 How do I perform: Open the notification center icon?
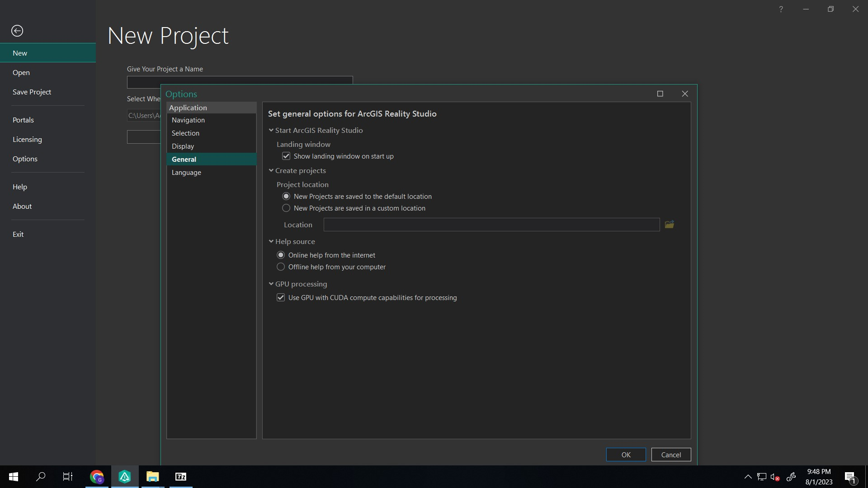pos(850,477)
